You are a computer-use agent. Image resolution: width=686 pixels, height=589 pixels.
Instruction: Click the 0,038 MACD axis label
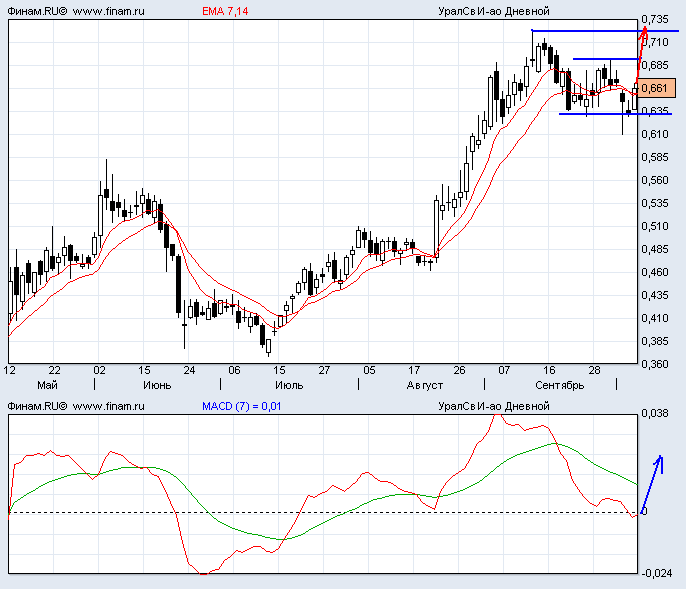(x=655, y=414)
